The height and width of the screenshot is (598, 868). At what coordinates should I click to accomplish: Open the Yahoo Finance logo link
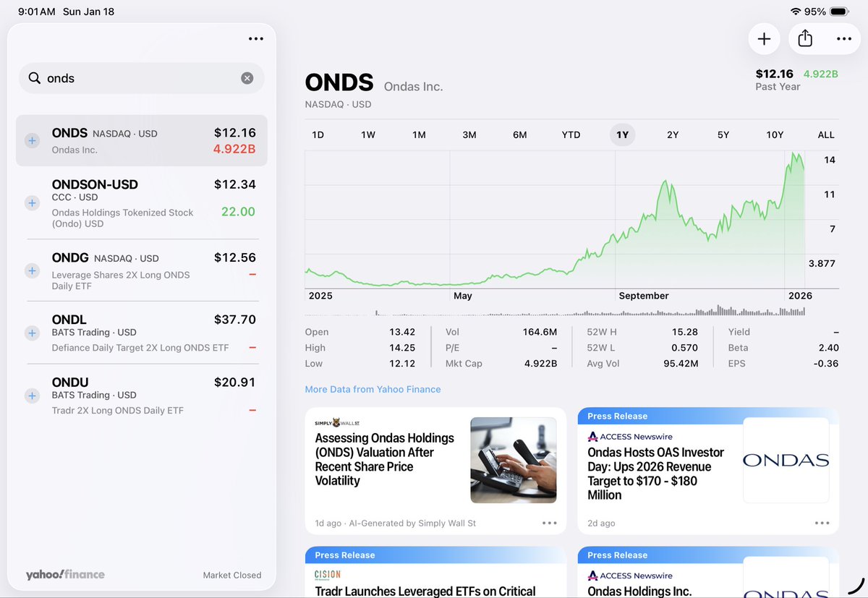pos(65,575)
